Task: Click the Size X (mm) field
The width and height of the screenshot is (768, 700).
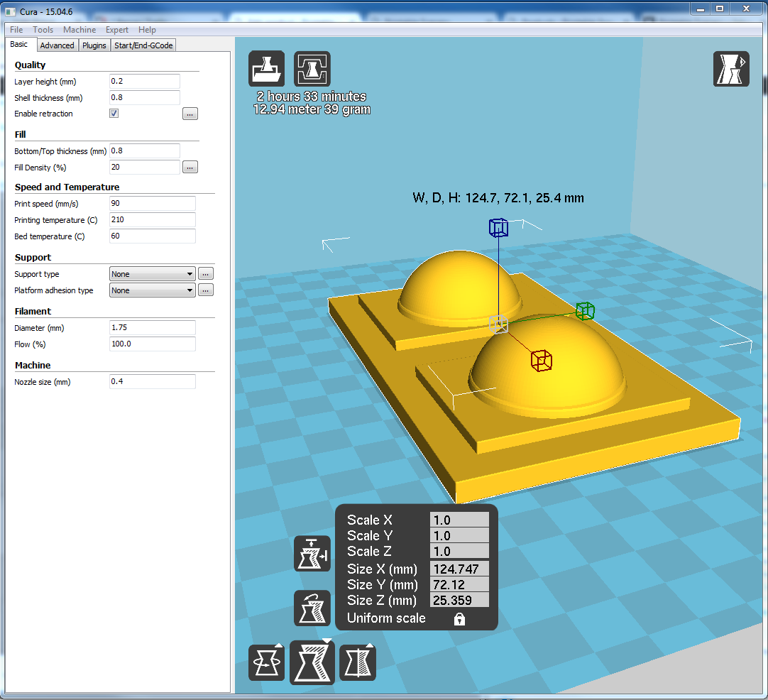Action: [x=459, y=569]
